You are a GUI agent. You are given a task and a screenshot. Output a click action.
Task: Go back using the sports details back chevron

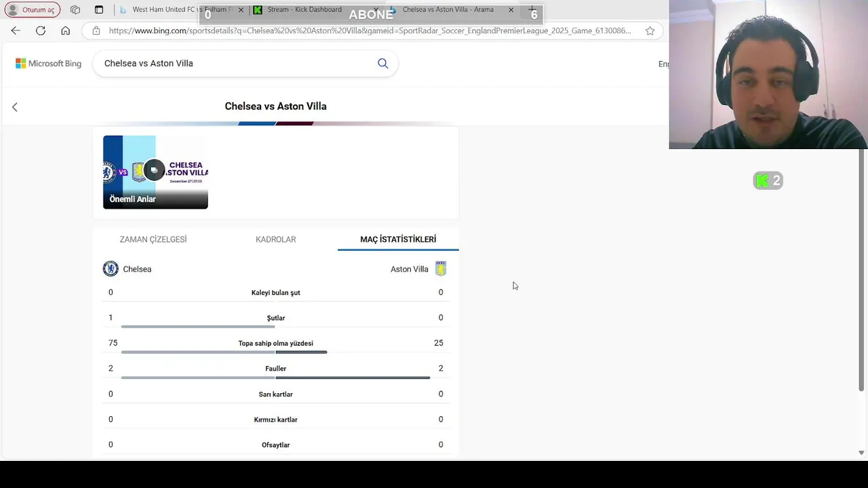click(x=15, y=106)
